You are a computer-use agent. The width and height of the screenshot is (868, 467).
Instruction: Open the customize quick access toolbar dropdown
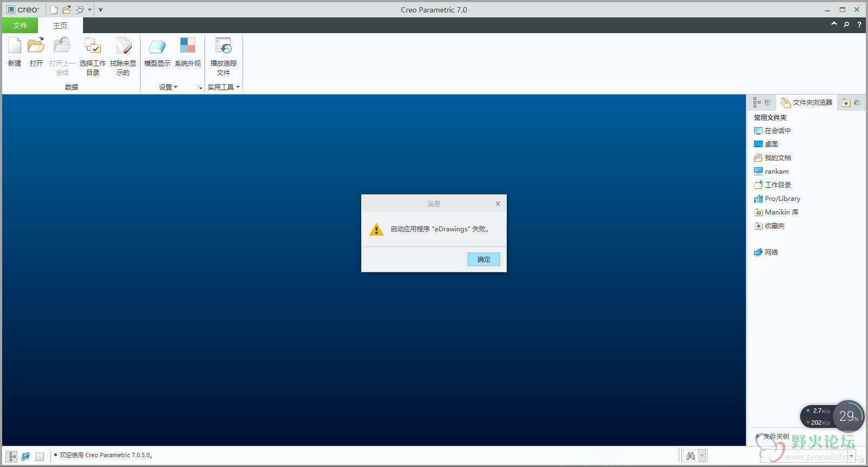100,10
